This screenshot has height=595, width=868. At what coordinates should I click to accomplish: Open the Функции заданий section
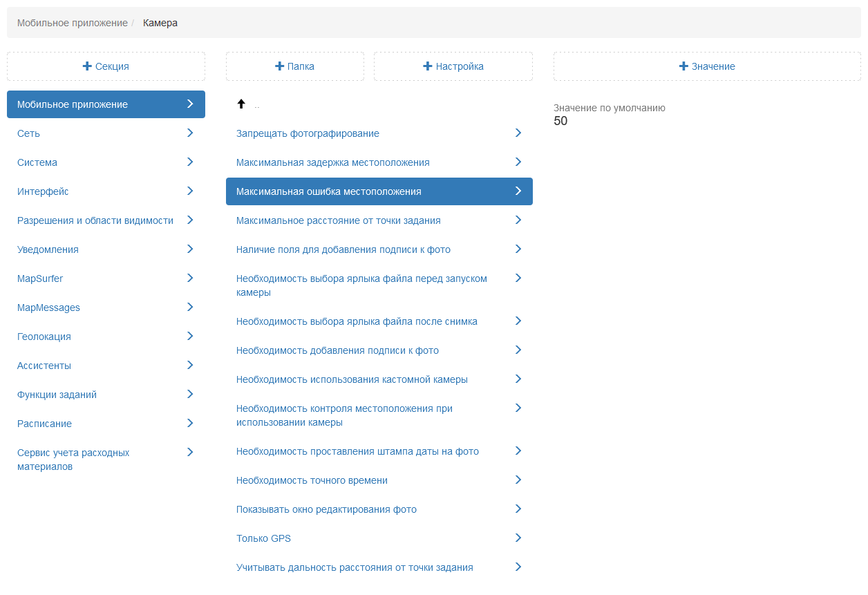pyautogui.click(x=106, y=395)
